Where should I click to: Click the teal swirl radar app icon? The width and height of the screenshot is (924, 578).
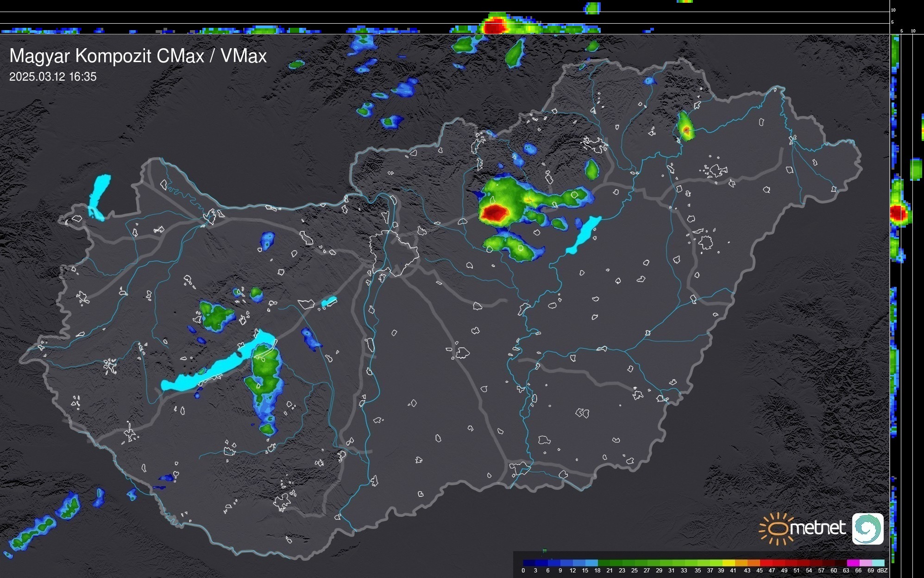click(x=867, y=528)
